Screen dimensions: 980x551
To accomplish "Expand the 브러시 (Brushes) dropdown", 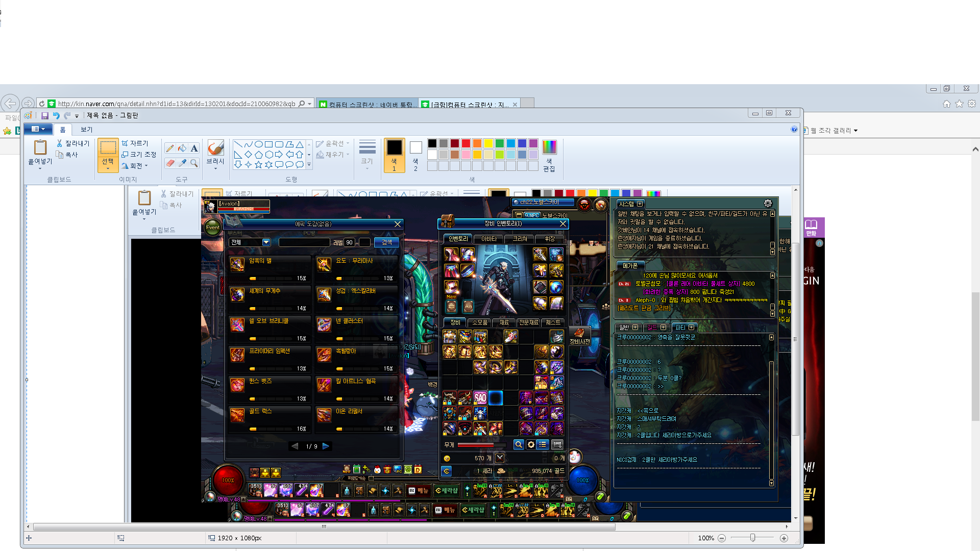I will point(215,168).
